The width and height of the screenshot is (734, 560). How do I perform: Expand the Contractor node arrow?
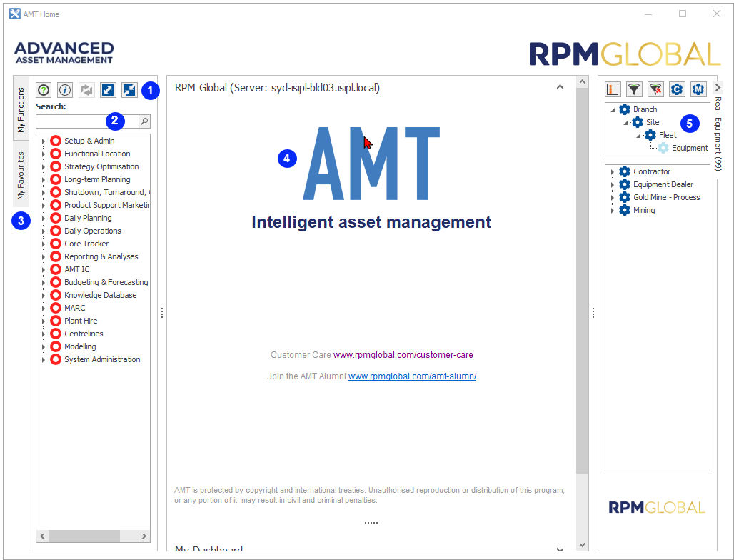[x=613, y=172]
